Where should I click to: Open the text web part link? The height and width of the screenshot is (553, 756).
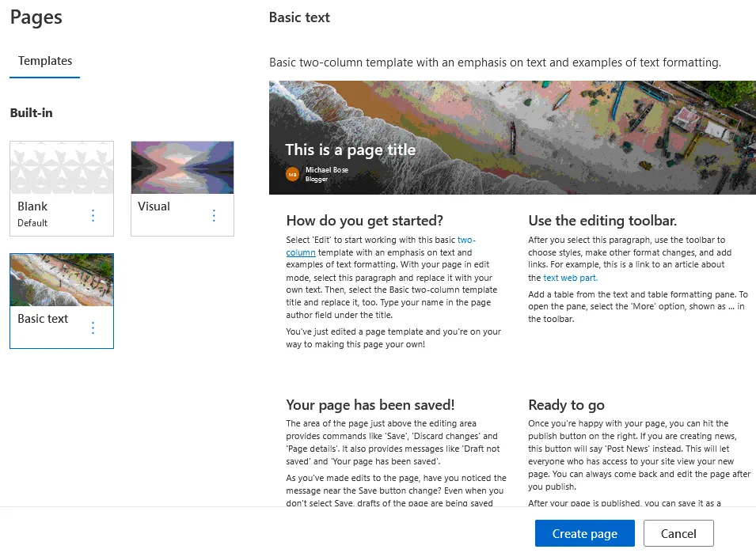(x=570, y=278)
